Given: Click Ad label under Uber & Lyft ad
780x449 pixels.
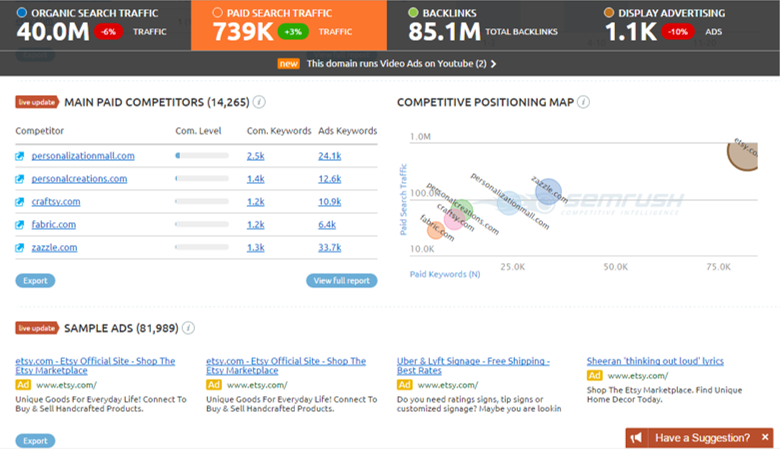Looking at the screenshot, I should click(x=404, y=385).
